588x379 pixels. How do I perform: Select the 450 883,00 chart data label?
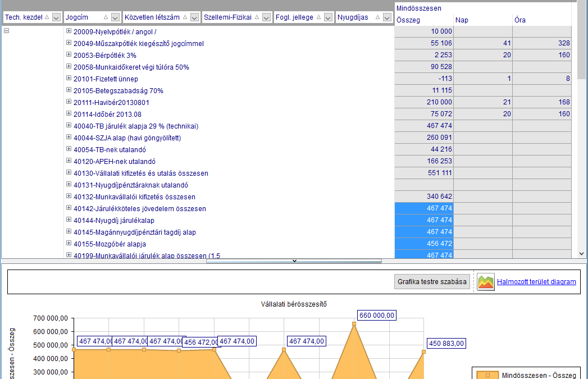click(x=446, y=344)
